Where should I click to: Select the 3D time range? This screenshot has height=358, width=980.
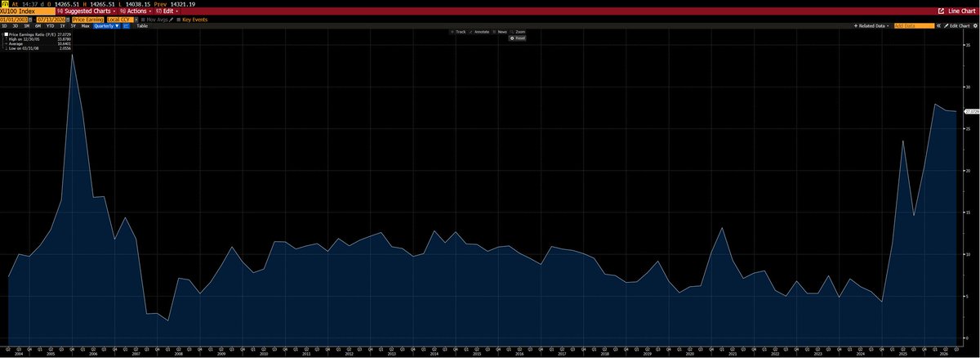pos(16,26)
